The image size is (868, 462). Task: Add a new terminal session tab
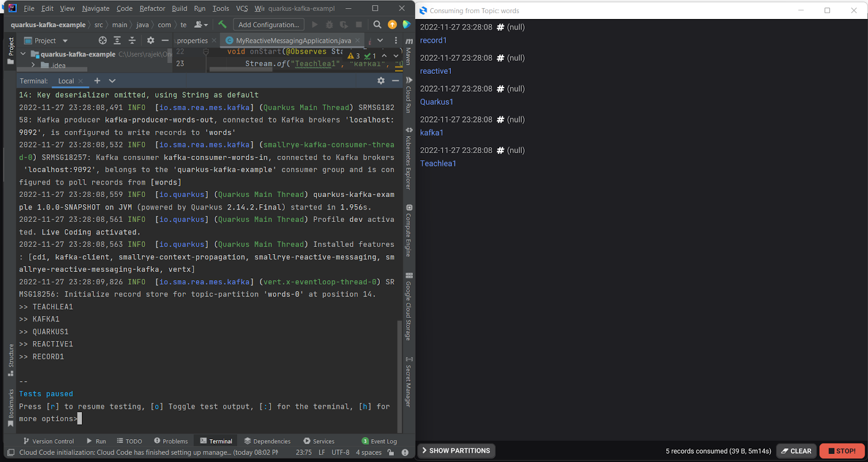[x=97, y=80]
